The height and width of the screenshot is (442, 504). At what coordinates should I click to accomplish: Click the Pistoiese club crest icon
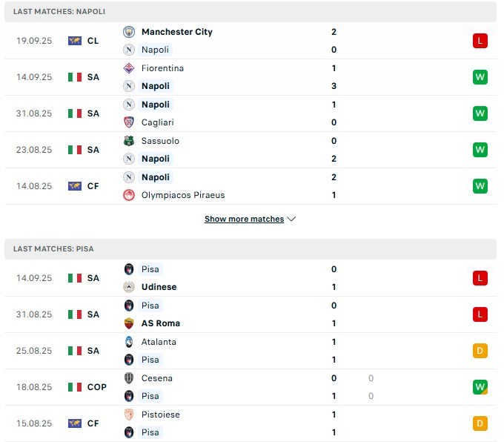[129, 415]
